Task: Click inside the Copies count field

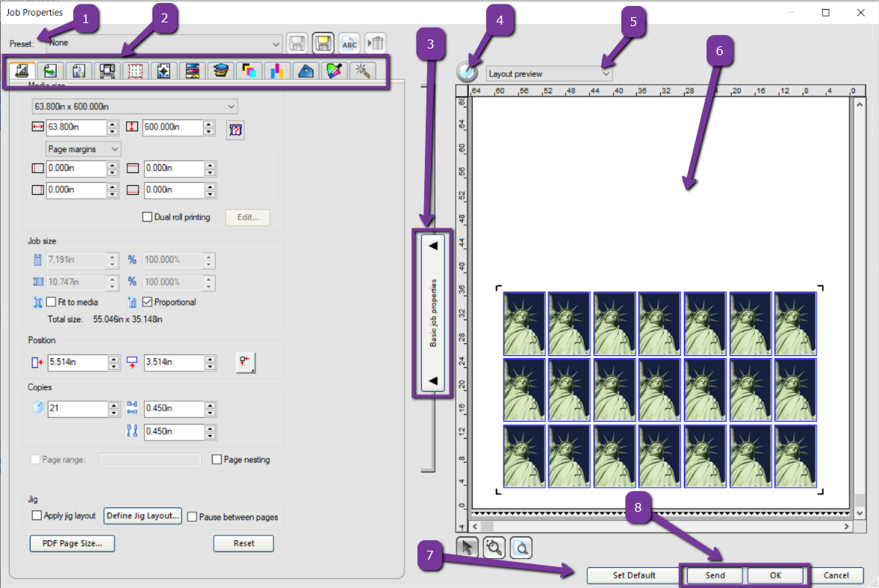Action: point(77,409)
